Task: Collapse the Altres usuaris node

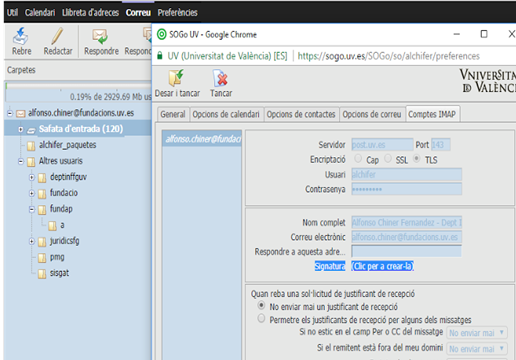Action: 21,162
